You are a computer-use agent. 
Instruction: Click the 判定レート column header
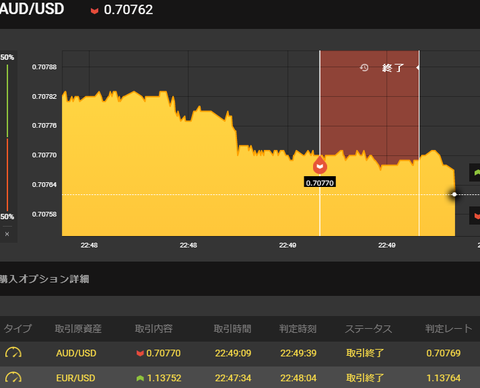(449, 329)
